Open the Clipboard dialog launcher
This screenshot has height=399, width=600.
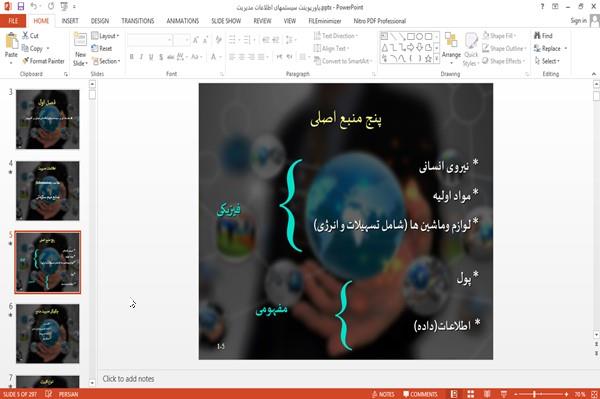66,74
